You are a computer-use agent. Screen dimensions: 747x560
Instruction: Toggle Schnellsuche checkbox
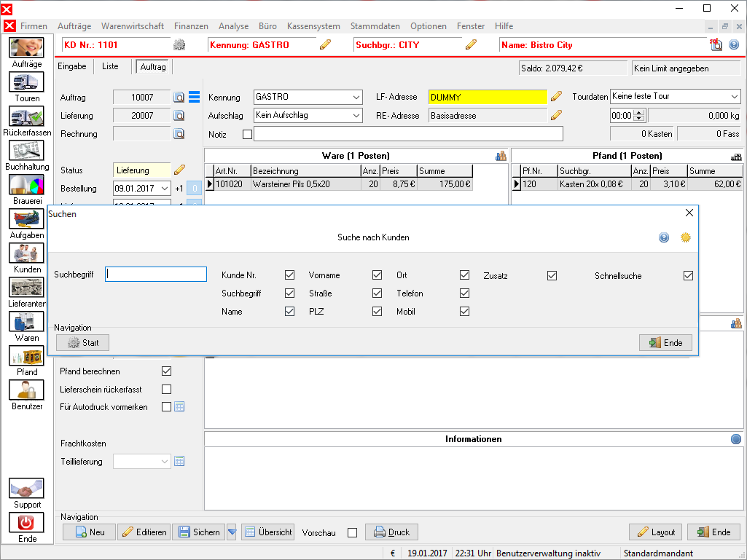689,275
